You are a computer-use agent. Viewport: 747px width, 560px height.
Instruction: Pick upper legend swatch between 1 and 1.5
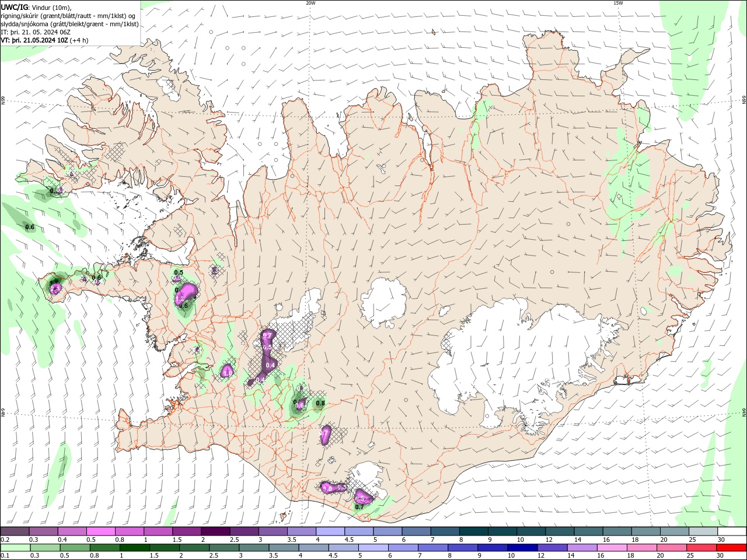(158, 531)
